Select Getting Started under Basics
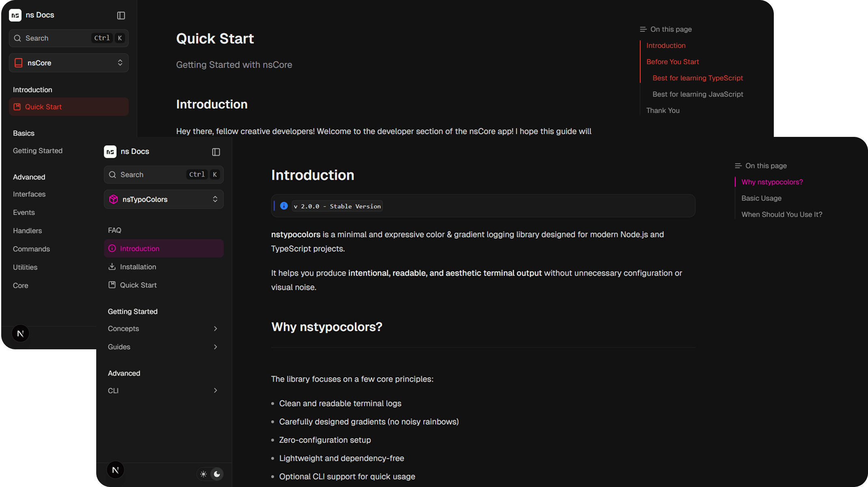This screenshot has height=487, width=868. click(x=38, y=150)
